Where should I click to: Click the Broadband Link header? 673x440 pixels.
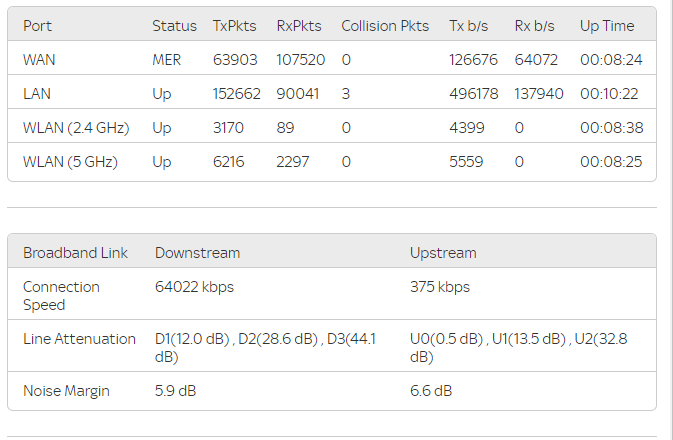75,253
